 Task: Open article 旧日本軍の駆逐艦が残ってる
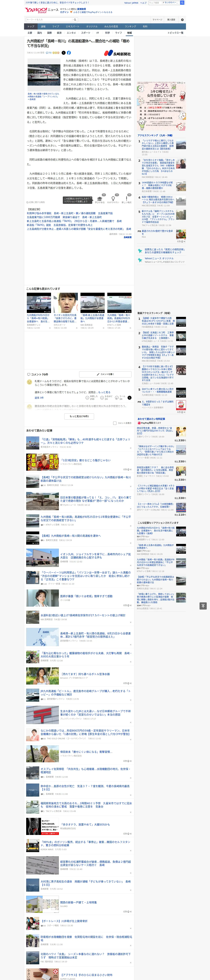95,499
